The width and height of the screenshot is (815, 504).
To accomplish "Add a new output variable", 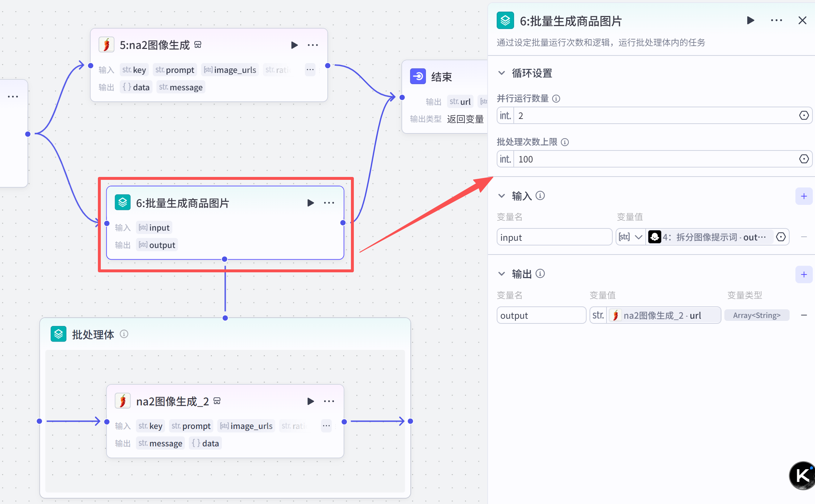I will pos(804,274).
